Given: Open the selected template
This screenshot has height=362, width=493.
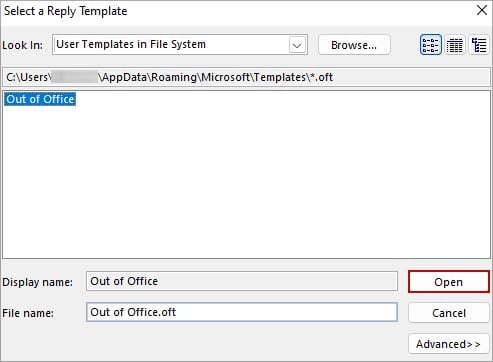Looking at the screenshot, I should pos(449,282).
